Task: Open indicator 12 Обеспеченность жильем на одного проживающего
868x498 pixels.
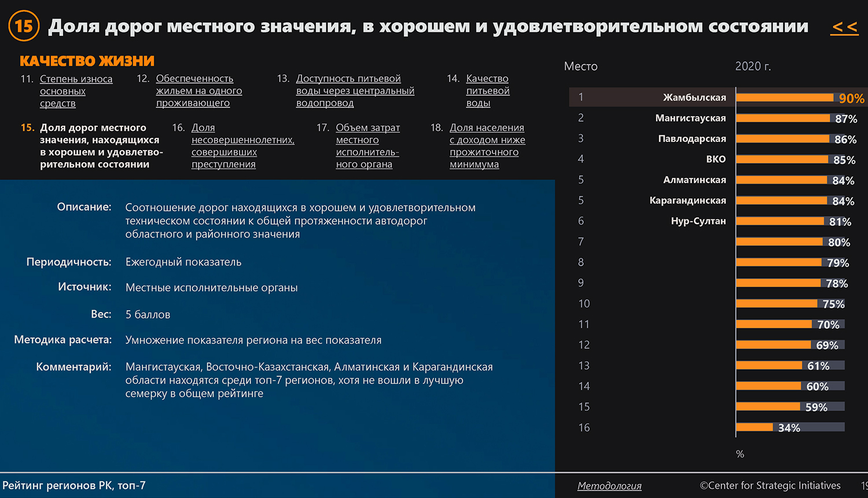Action: tap(198, 90)
